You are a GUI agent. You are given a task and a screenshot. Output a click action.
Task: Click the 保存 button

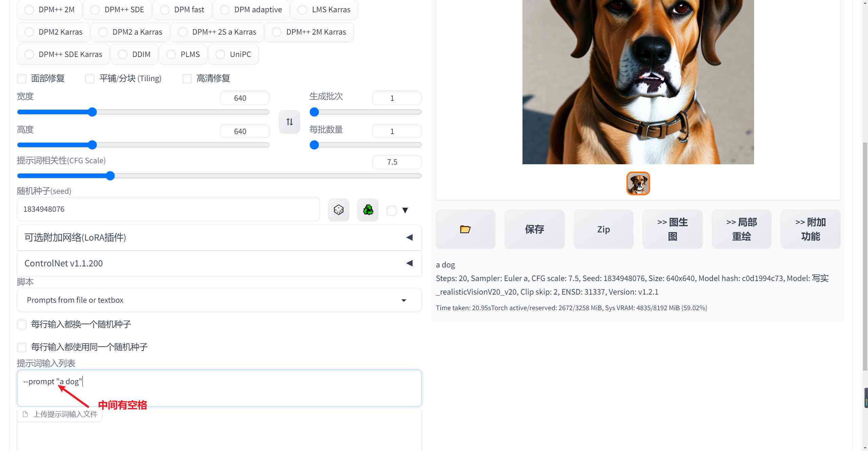(534, 229)
